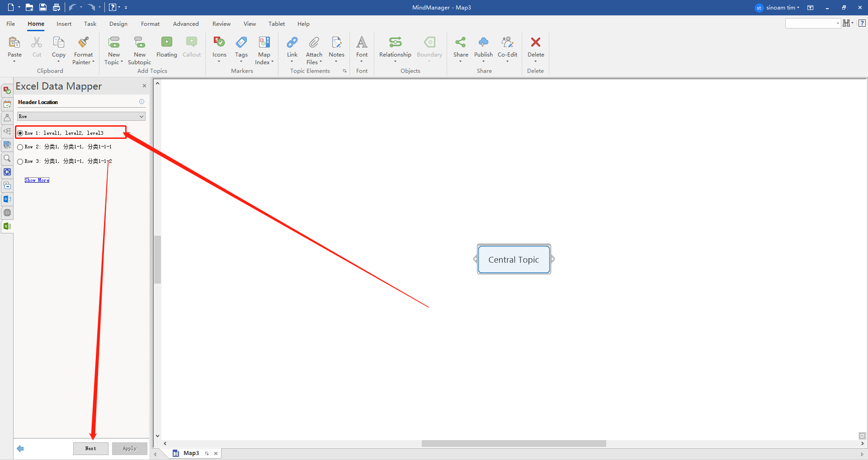Close the Excel Data Mapper panel
Image resolution: width=868 pixels, height=460 pixels.
144,86
